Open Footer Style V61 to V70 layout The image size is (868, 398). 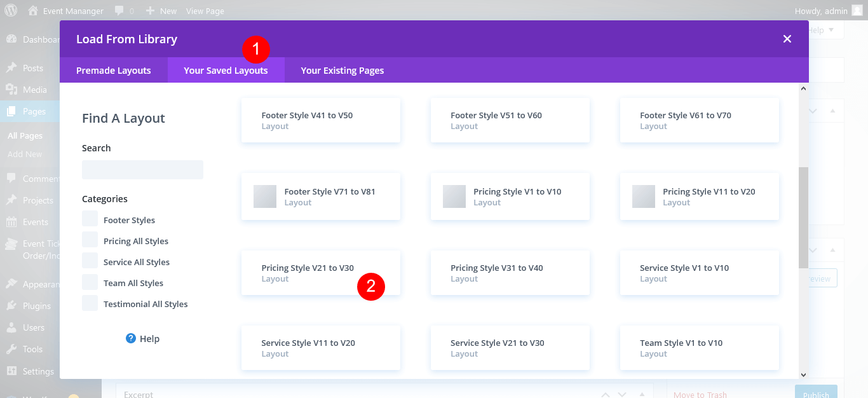(x=700, y=120)
